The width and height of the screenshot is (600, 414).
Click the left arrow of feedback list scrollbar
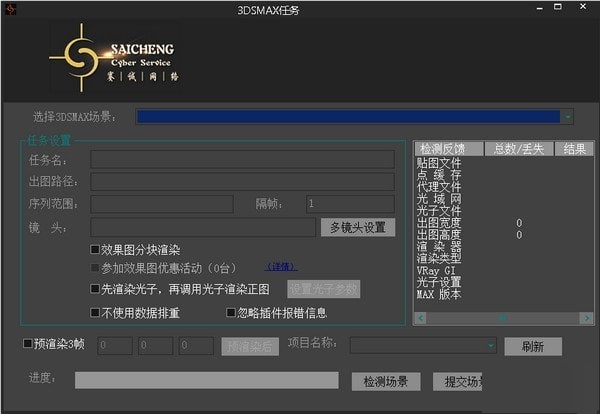pos(421,318)
